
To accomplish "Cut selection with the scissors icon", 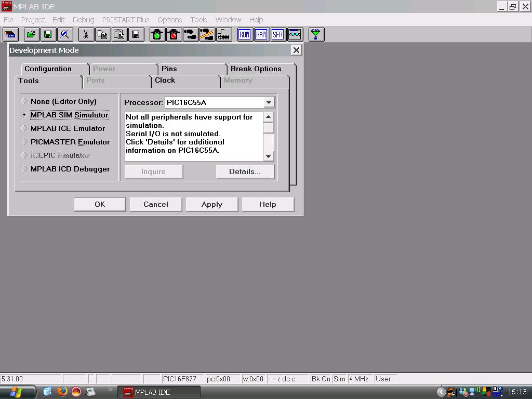I will click(86, 35).
